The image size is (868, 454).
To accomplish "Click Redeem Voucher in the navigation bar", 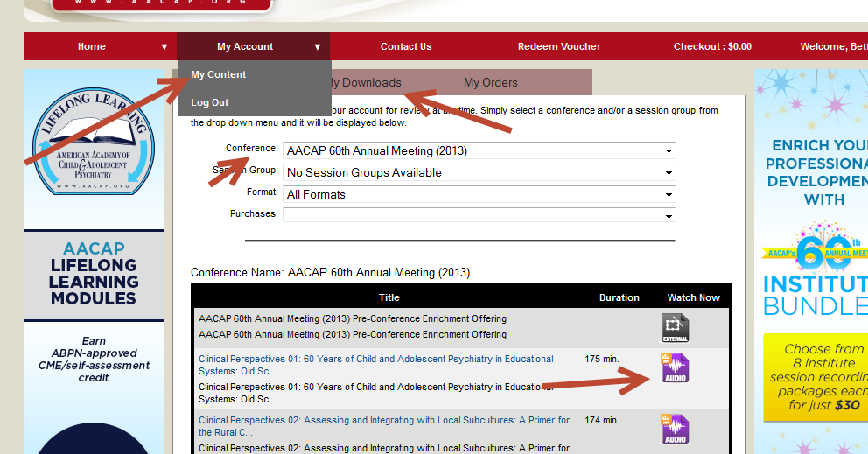I will [x=559, y=47].
